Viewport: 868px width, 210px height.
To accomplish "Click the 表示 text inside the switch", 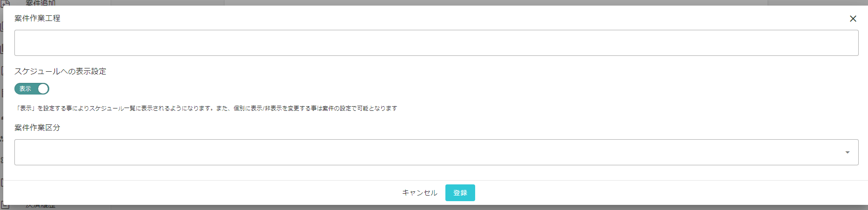I will (25, 88).
